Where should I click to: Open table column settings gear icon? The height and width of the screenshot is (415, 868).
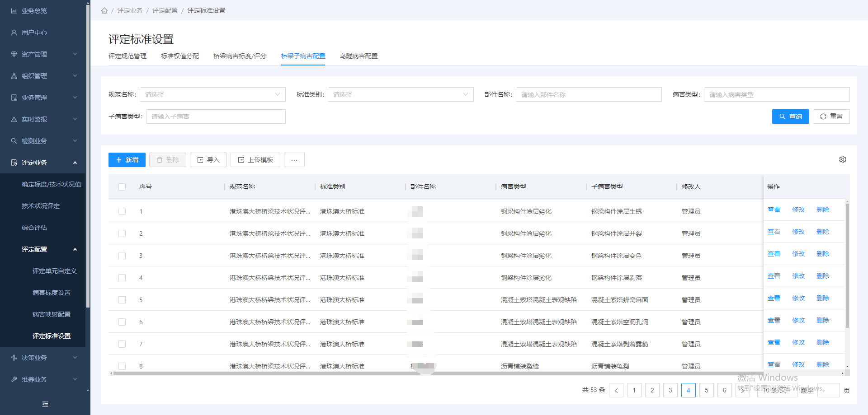[843, 159]
